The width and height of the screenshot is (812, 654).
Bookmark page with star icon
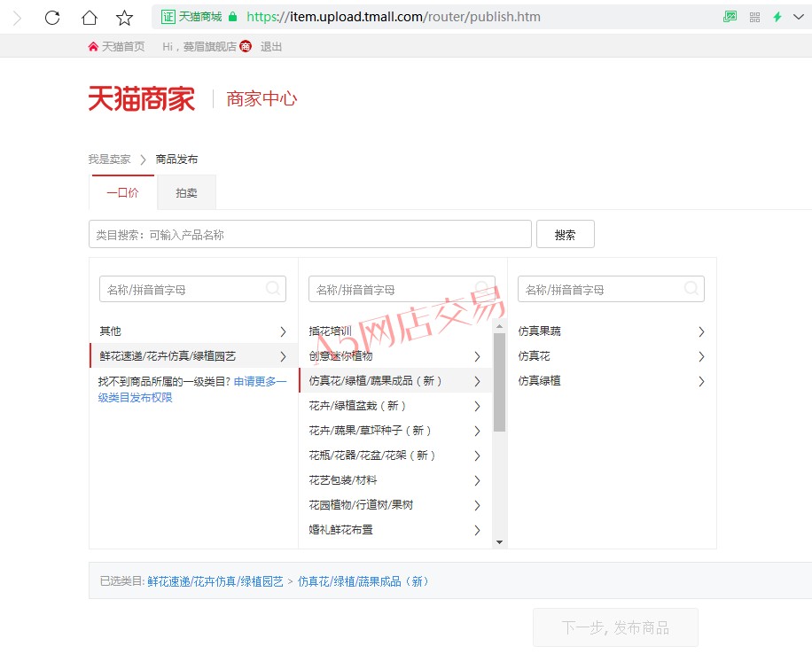pos(124,18)
